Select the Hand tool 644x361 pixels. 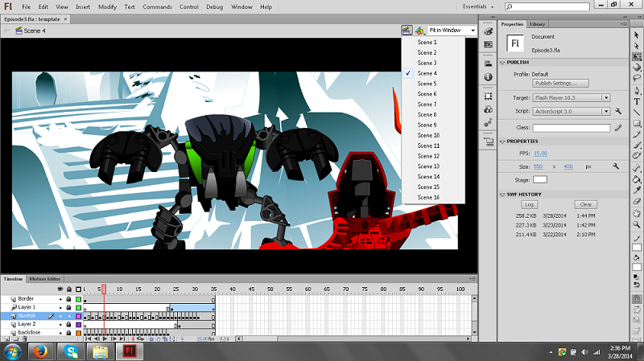click(637, 213)
